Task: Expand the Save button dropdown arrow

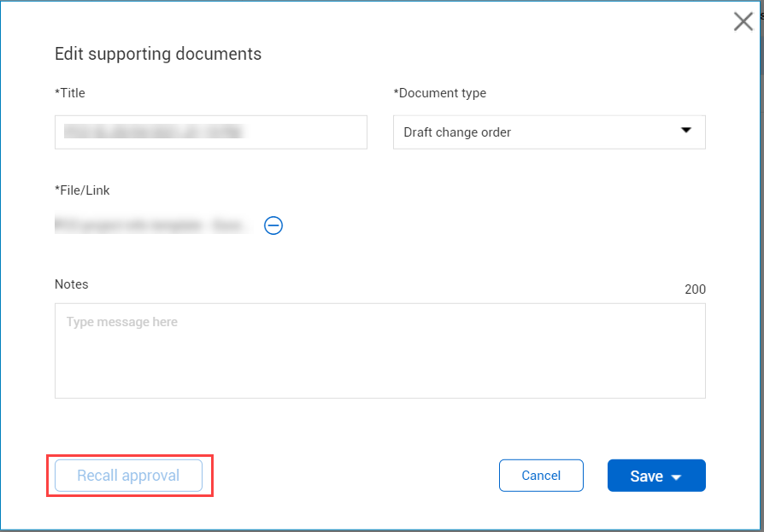Action: [x=676, y=477]
